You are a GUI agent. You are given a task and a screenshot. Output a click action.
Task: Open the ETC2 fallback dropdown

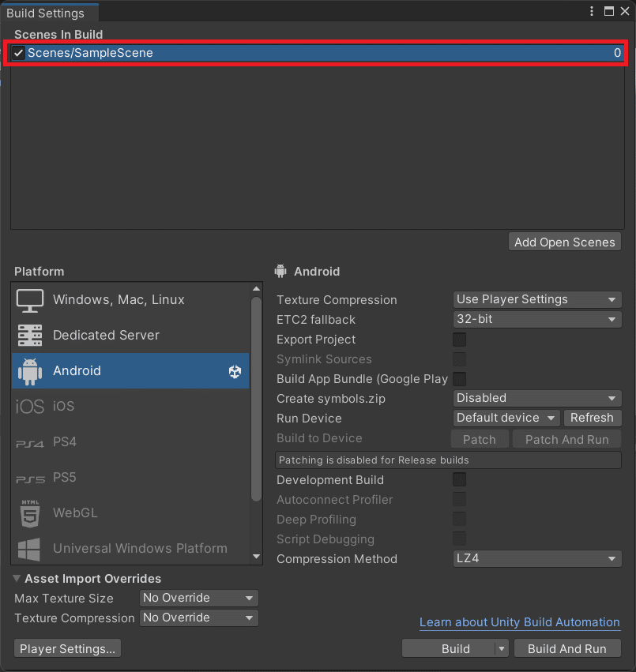click(537, 319)
